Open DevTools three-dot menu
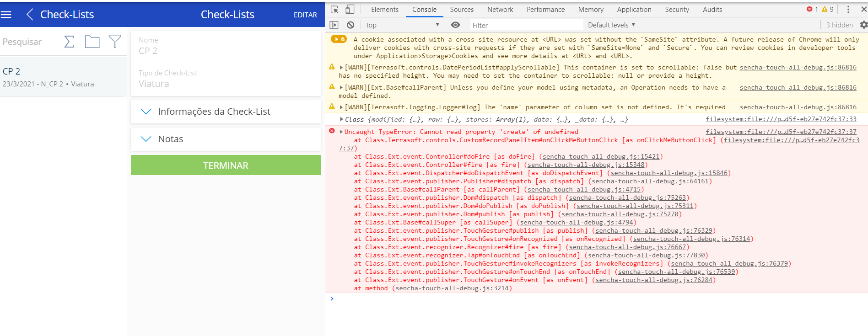The image size is (868, 336). coord(848,9)
